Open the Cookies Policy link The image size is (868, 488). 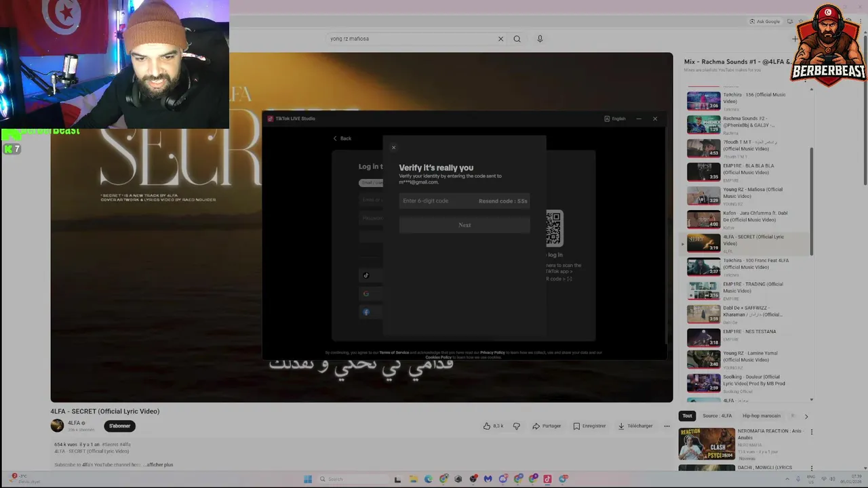coord(438,357)
